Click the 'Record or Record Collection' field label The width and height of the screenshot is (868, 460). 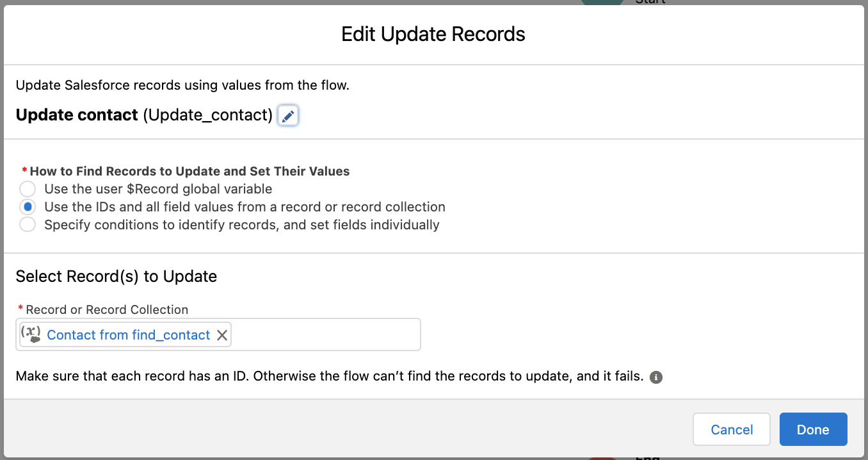(107, 309)
